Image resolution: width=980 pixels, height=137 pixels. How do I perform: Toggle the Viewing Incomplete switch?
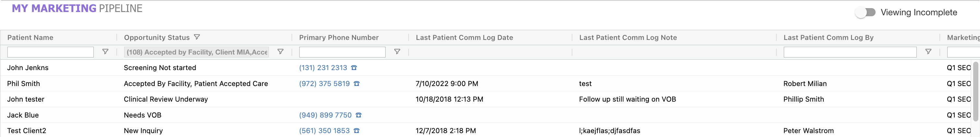click(x=866, y=13)
